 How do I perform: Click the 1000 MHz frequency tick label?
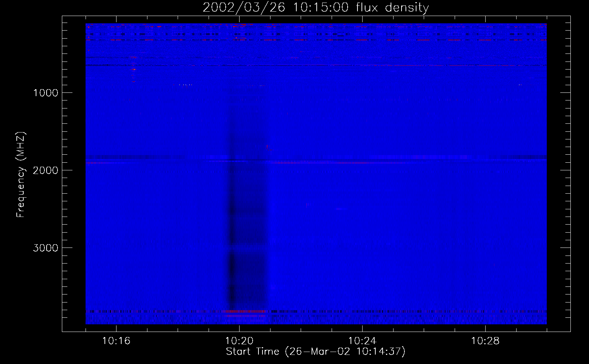coord(46,93)
